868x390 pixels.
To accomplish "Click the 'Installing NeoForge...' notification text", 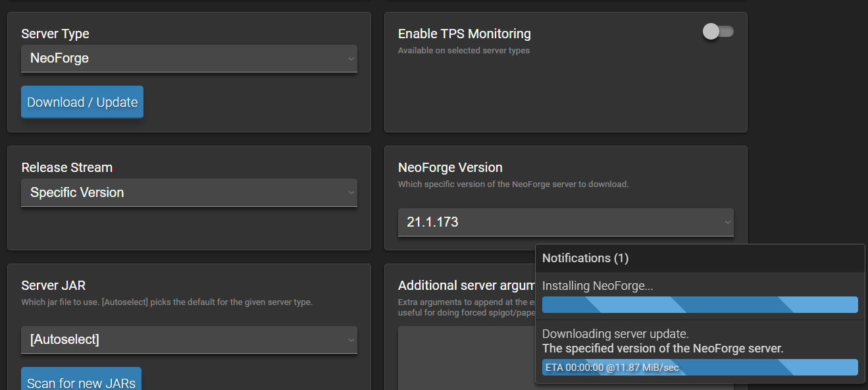I will tap(598, 286).
